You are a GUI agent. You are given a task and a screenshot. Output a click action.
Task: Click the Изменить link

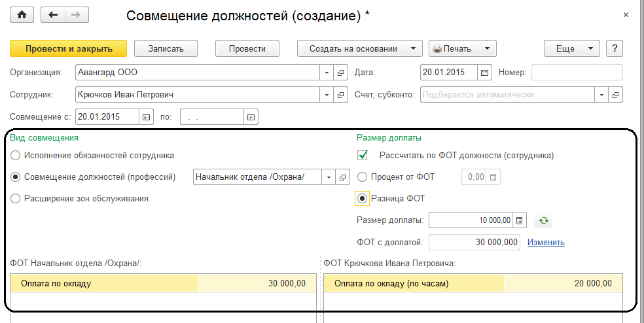tap(546, 242)
